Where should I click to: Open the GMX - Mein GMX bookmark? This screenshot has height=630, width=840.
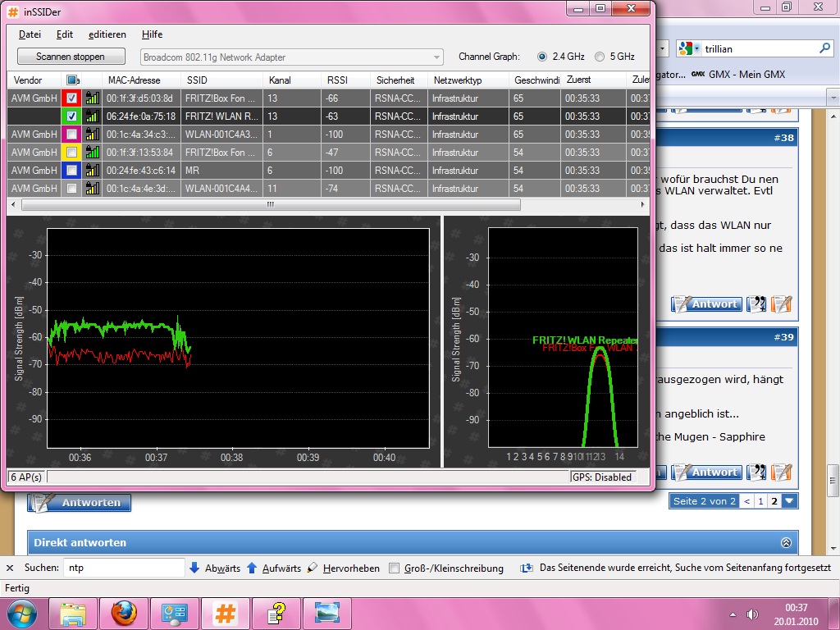click(x=738, y=75)
